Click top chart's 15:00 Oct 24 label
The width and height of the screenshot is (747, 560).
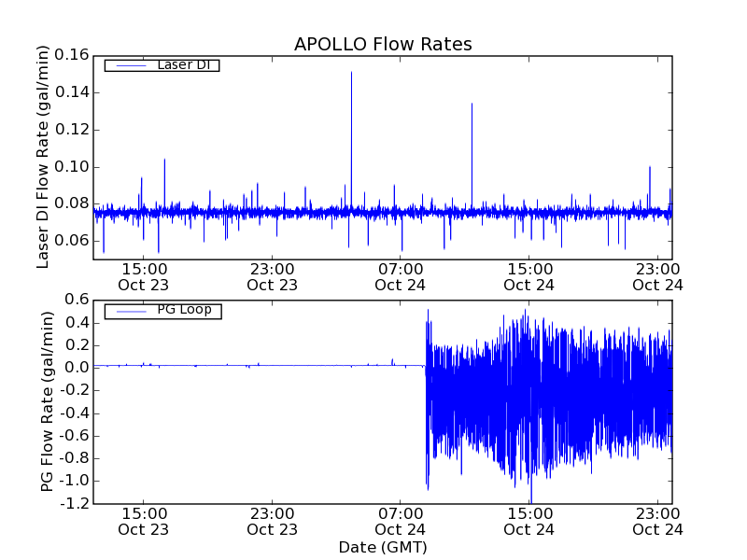point(529,277)
